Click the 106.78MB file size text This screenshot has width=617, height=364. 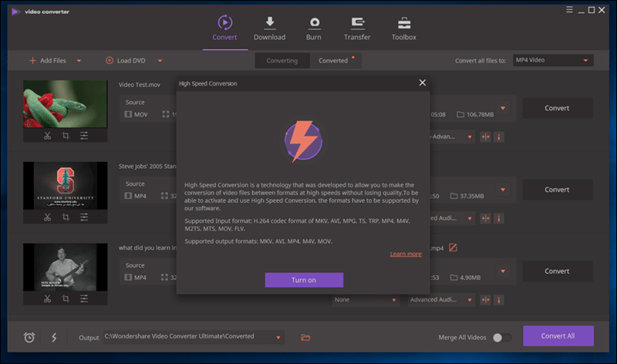[480, 114]
